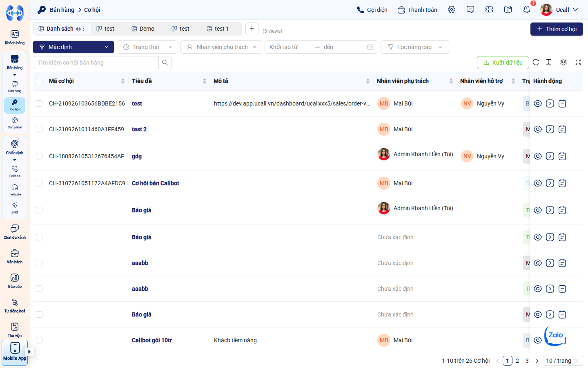Check the select-all header checkbox

tap(39, 81)
